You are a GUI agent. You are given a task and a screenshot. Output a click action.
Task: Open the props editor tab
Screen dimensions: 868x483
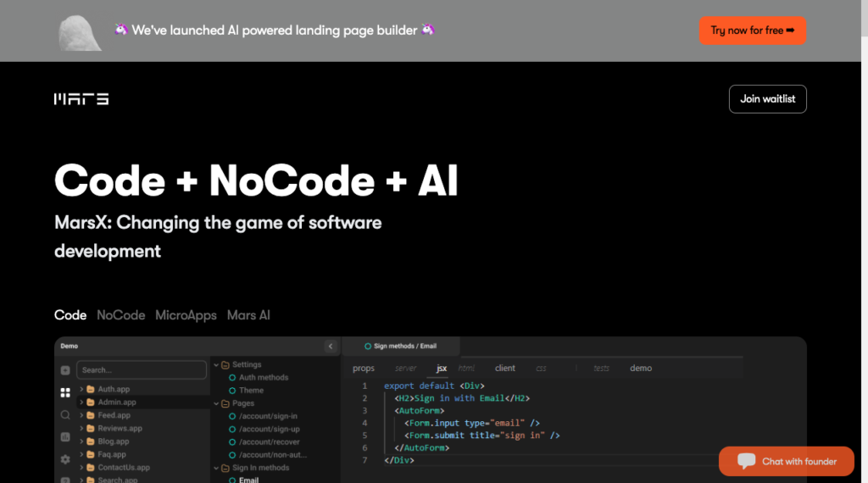pos(364,369)
